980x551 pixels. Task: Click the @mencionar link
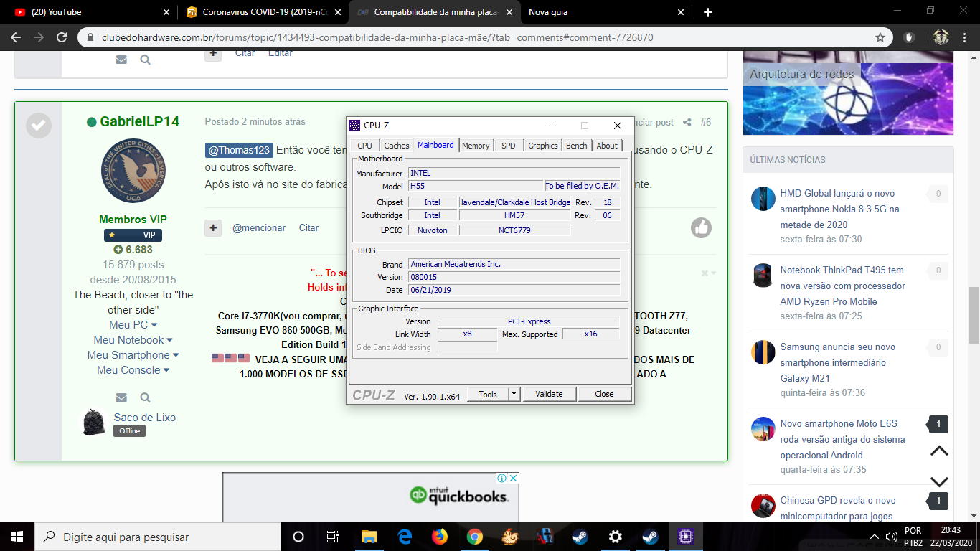click(x=259, y=227)
